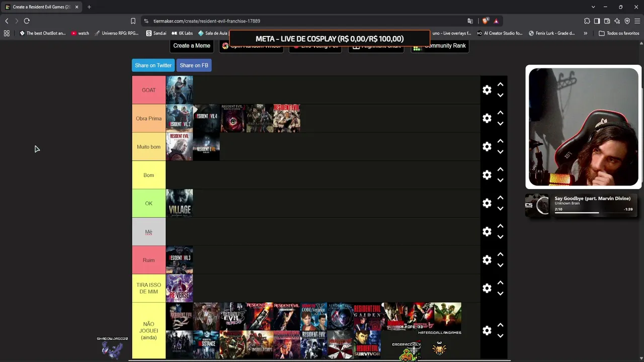Toggle the browser sidebar panel

[x=597, y=21]
